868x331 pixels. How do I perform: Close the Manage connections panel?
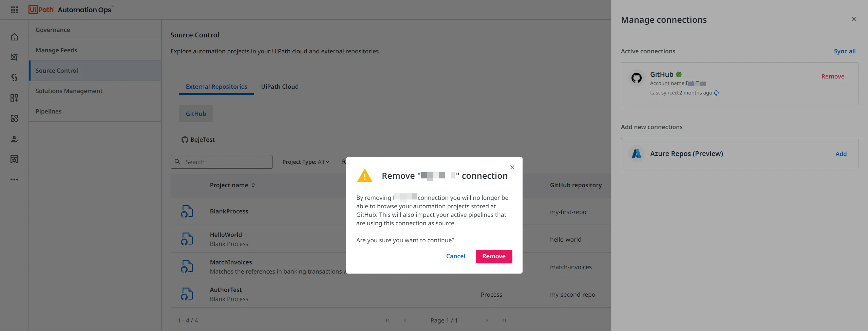(x=854, y=19)
